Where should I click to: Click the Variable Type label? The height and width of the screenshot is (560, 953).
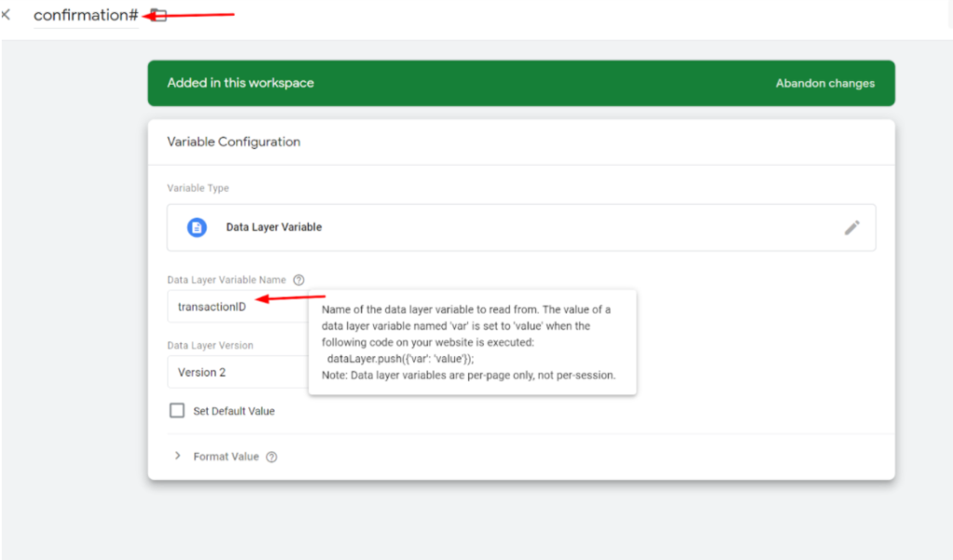(x=198, y=188)
